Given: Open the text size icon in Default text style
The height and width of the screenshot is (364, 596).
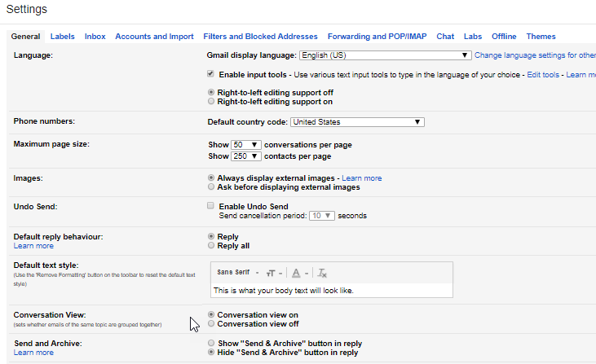Looking at the screenshot, I should pos(274,273).
